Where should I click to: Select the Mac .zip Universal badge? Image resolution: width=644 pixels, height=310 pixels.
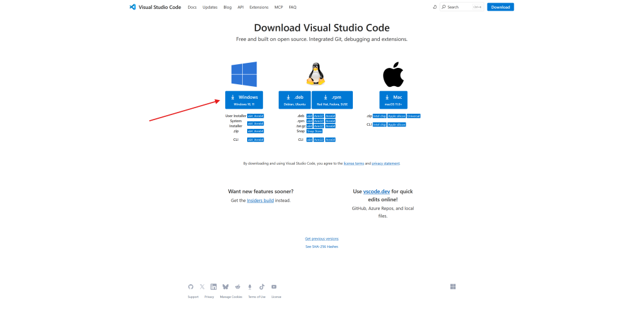click(414, 116)
